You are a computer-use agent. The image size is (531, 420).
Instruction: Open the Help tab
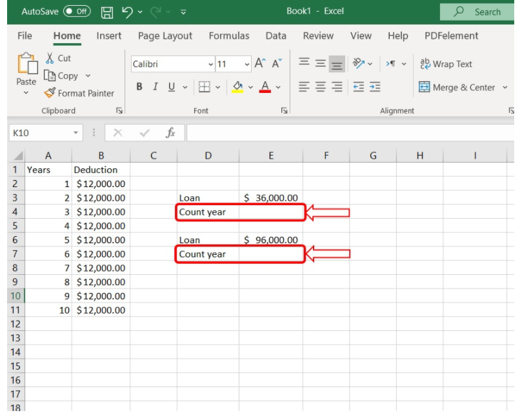coord(398,35)
